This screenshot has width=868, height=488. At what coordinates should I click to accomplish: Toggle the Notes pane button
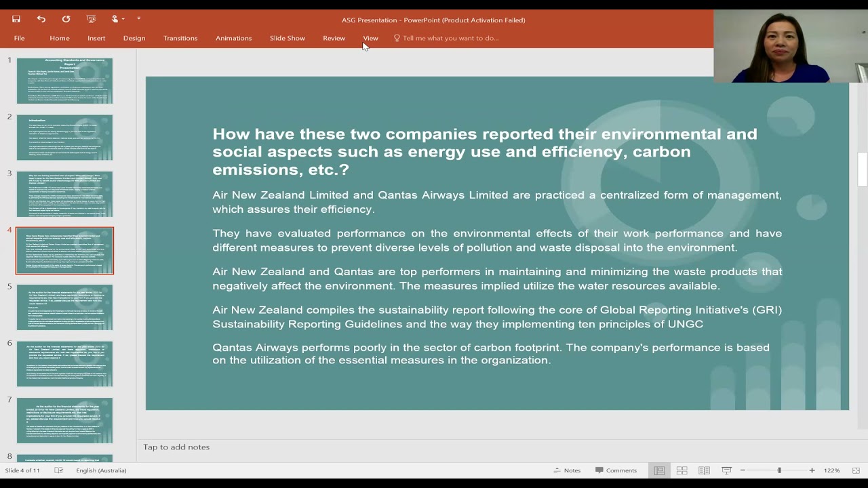point(567,470)
